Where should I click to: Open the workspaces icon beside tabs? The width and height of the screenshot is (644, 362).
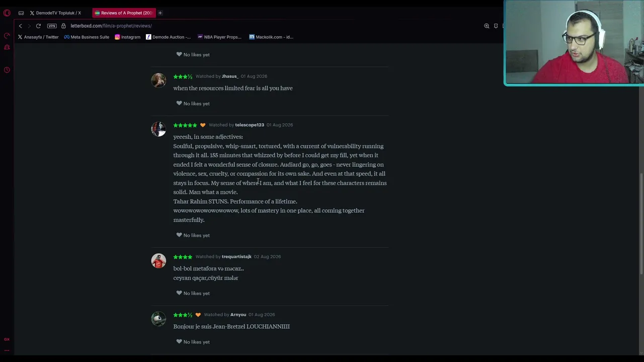(21, 13)
